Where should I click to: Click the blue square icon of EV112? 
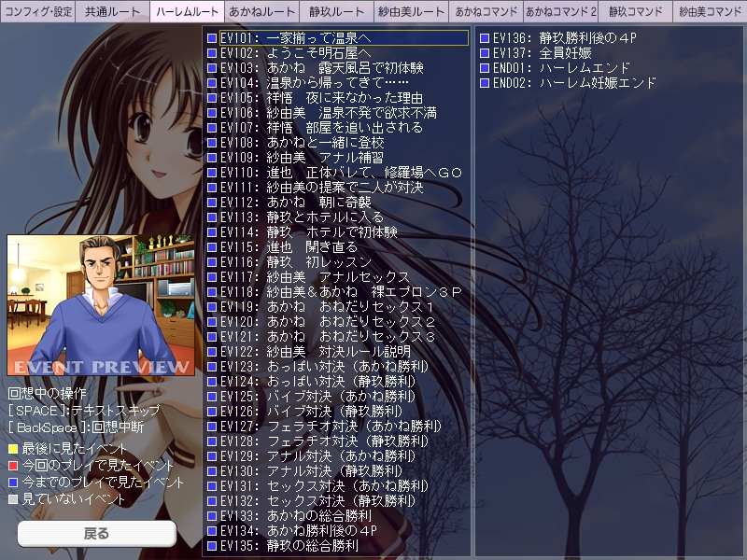[212, 202]
